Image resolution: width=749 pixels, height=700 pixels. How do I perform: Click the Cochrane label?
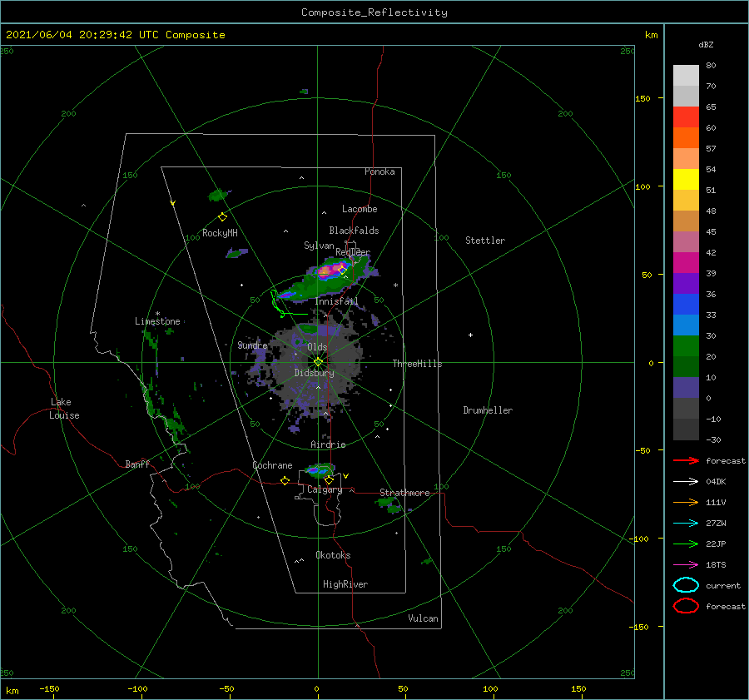[x=272, y=465]
